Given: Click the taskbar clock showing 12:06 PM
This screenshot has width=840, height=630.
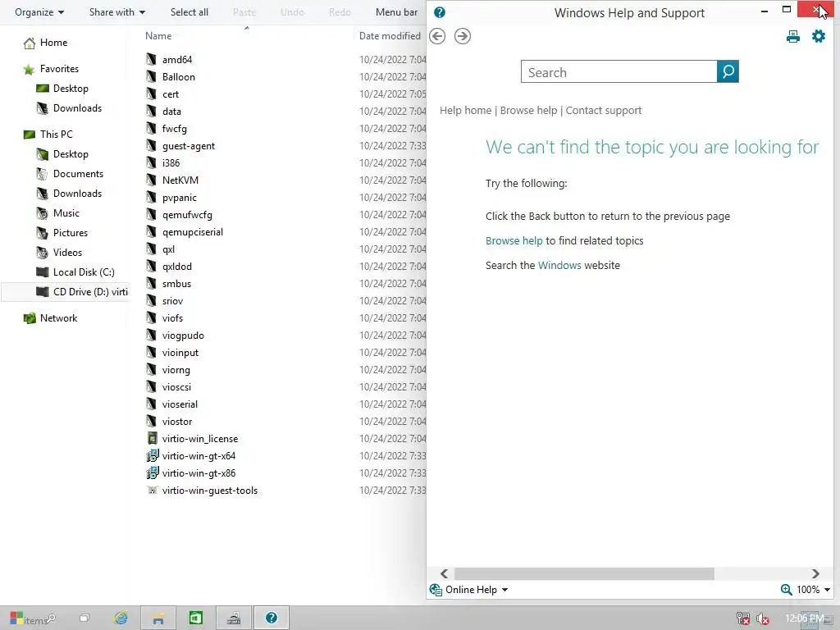Looking at the screenshot, I should click(x=804, y=619).
